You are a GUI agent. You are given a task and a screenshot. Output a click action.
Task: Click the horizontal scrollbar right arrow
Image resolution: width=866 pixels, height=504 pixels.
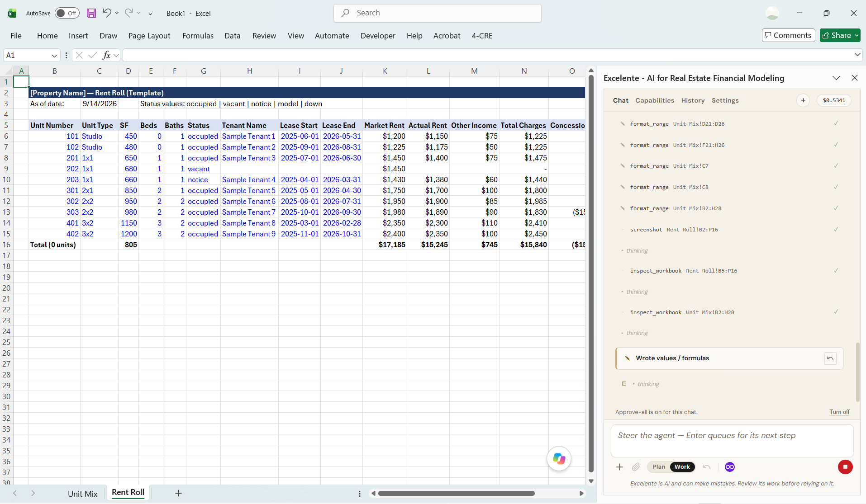click(x=581, y=493)
